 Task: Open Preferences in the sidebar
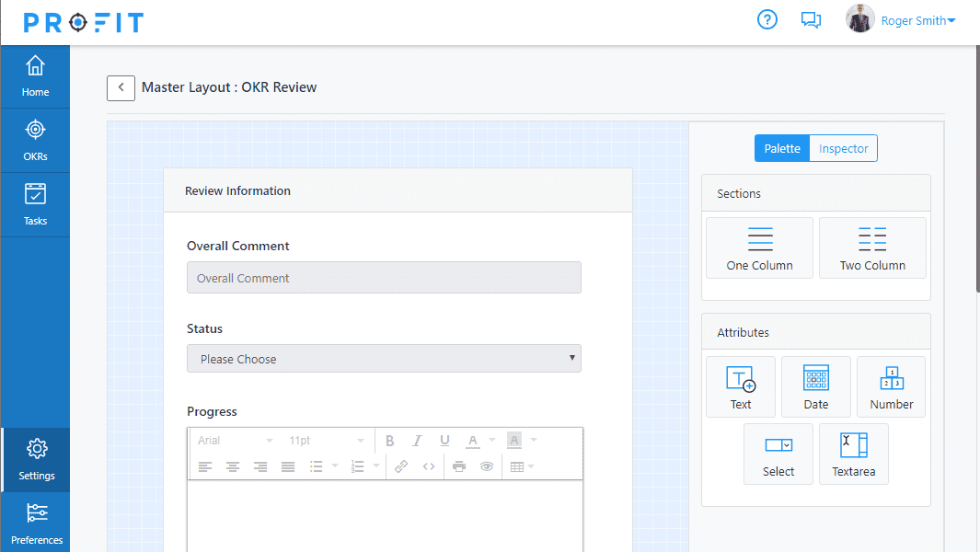(x=36, y=523)
